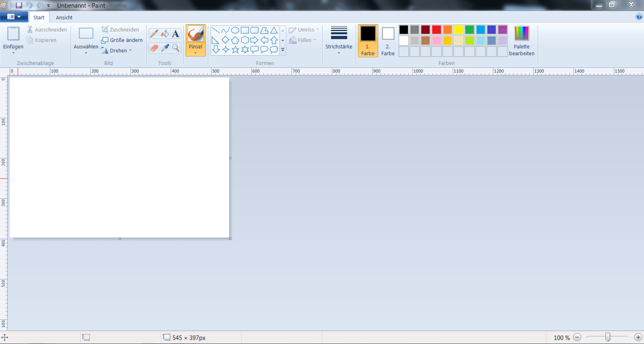The width and height of the screenshot is (644, 344).
Task: Choose the Five-point star shape
Action: click(235, 50)
